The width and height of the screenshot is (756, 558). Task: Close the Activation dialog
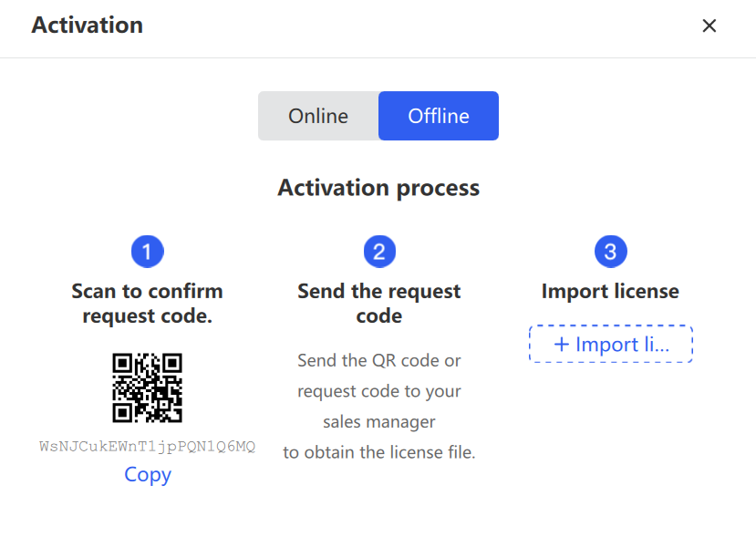(709, 26)
